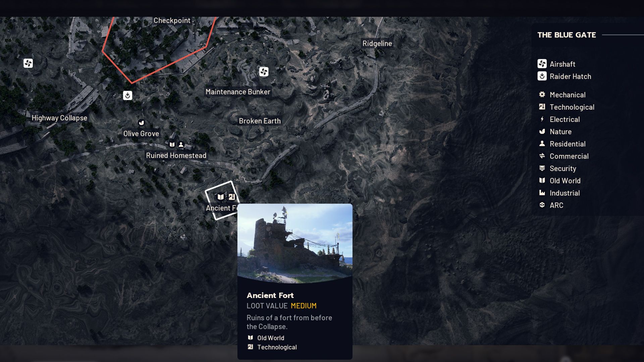This screenshot has width=644, height=362.
Task: Click the Maintenance Bunker location label
Action: [238, 92]
